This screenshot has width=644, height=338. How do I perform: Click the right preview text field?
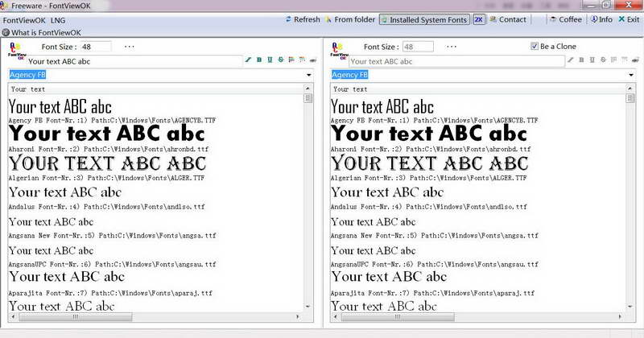pos(456,61)
